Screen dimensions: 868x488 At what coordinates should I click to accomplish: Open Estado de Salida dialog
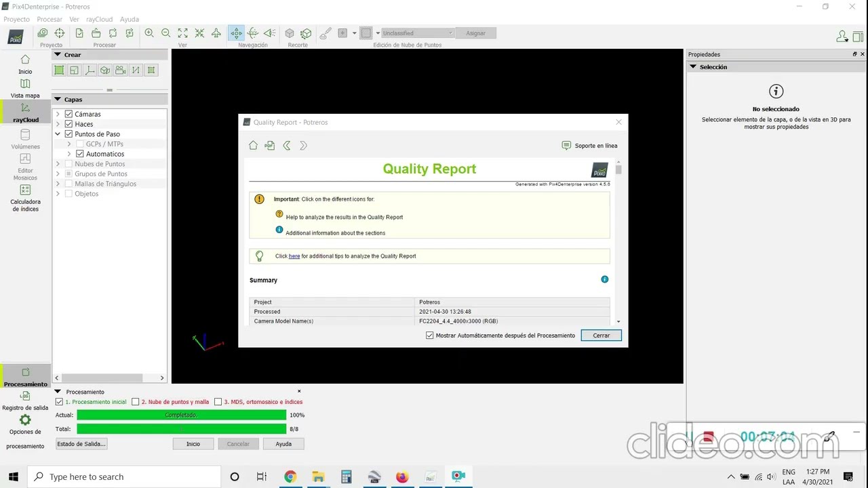(81, 444)
